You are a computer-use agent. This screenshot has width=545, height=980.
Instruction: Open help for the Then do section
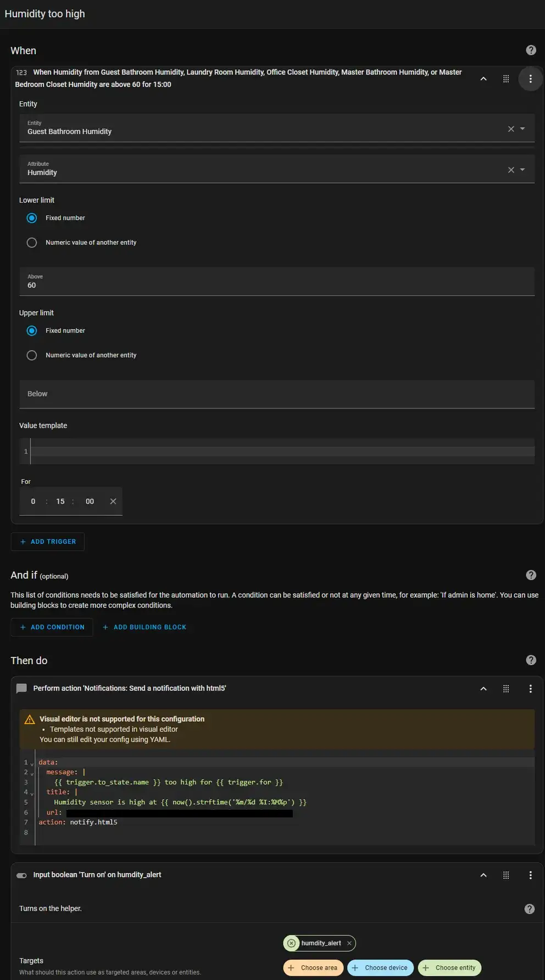click(531, 660)
